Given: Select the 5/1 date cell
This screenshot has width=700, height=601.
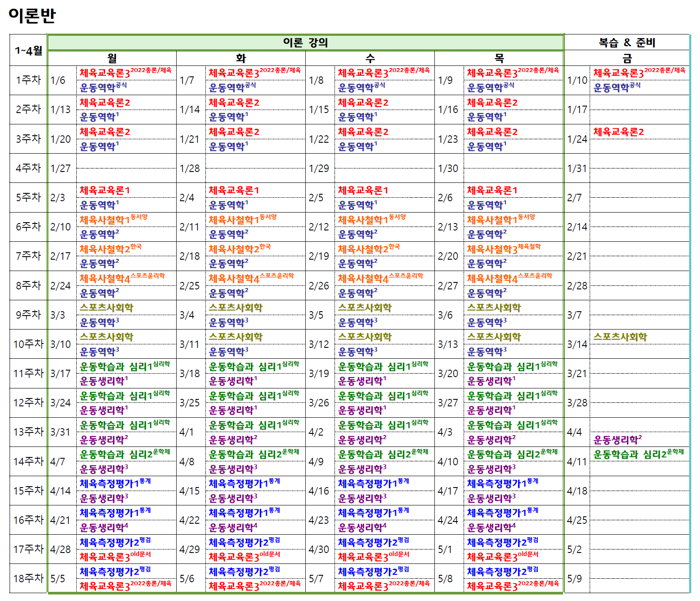Looking at the screenshot, I should 449,549.
